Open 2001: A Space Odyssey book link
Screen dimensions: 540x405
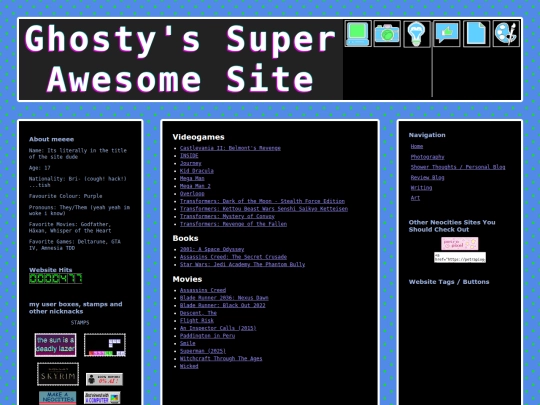(x=212, y=249)
